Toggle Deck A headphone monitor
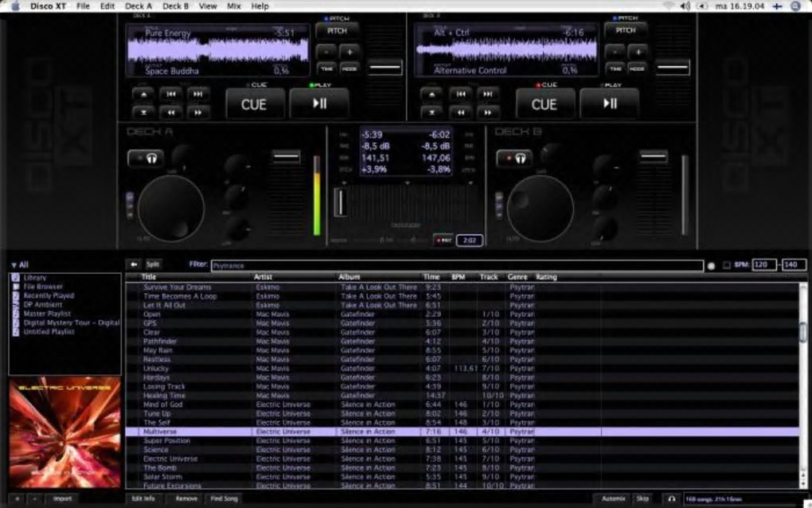The image size is (812, 508). tap(146, 158)
